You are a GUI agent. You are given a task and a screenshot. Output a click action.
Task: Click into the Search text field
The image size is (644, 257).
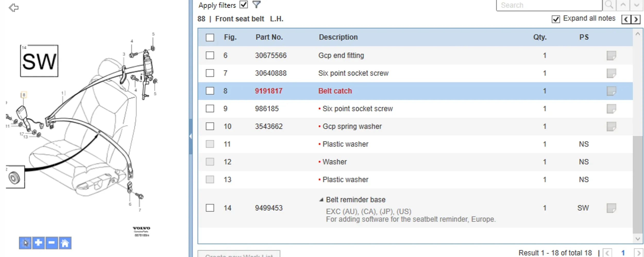[x=549, y=5]
